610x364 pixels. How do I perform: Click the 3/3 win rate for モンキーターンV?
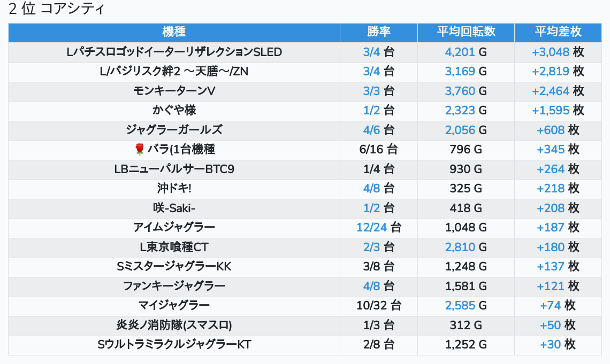pyautogui.click(x=371, y=91)
